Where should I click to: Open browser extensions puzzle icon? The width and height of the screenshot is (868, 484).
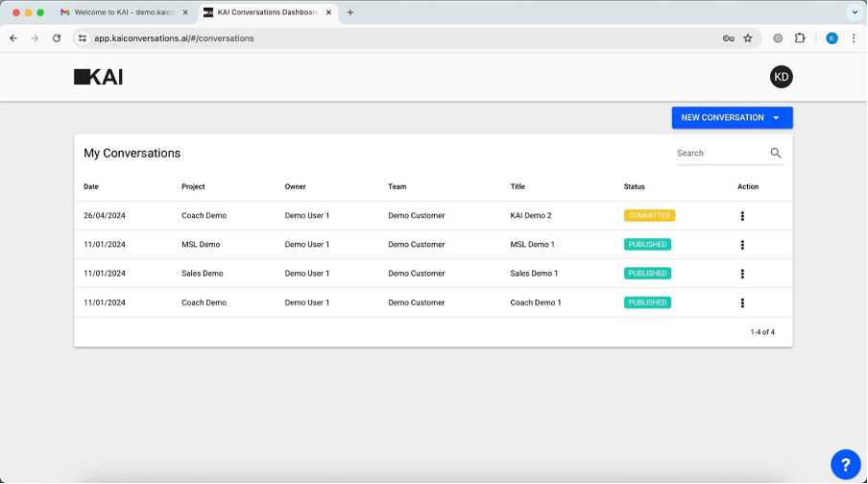[x=800, y=38]
